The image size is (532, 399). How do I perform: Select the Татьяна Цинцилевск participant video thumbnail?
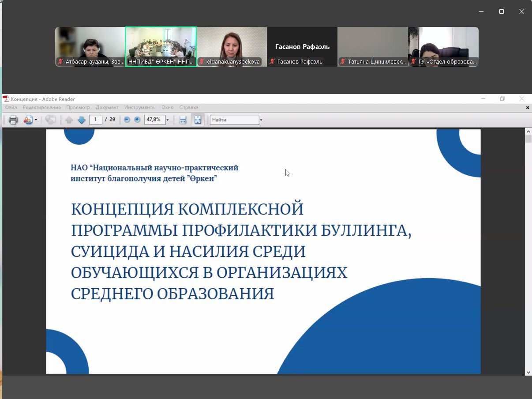tap(373, 47)
